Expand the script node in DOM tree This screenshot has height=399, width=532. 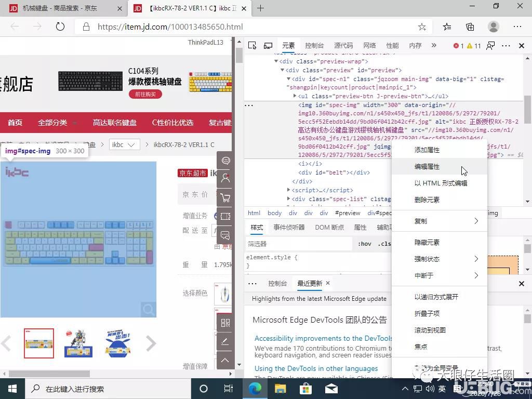coord(288,190)
